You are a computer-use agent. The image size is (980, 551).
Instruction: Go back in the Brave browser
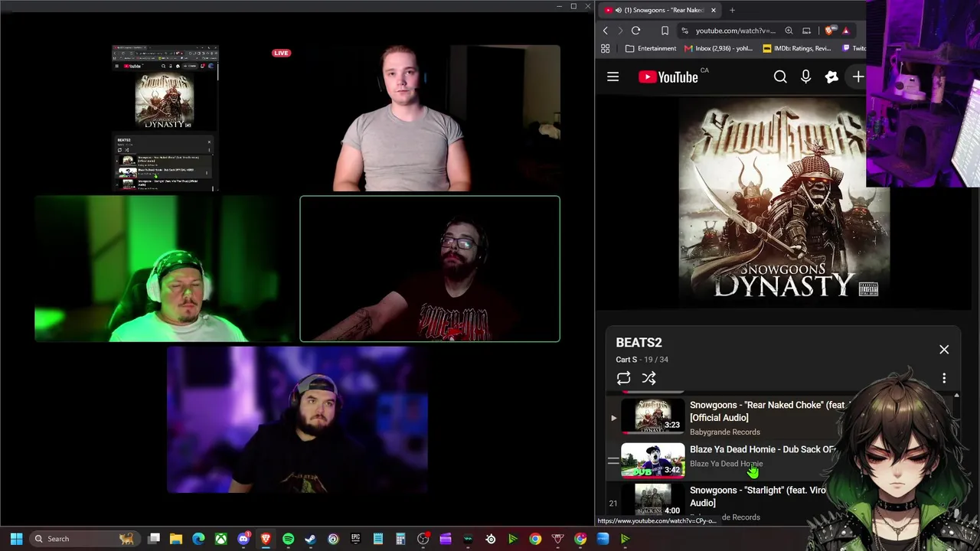tap(606, 31)
